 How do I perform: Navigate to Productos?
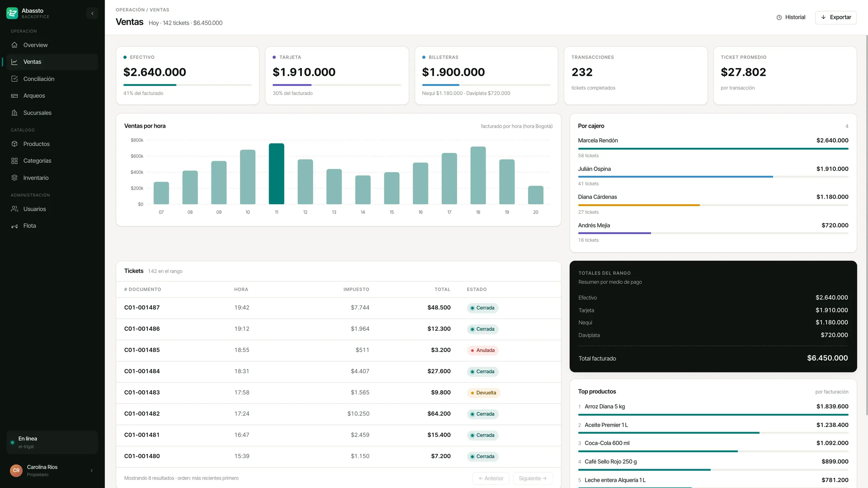pyautogui.click(x=52, y=144)
